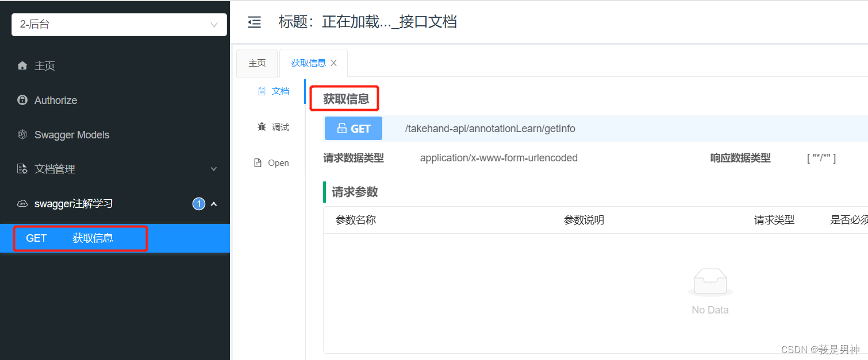
Task: Click the document icon next to 文档管理
Action: click(x=22, y=169)
